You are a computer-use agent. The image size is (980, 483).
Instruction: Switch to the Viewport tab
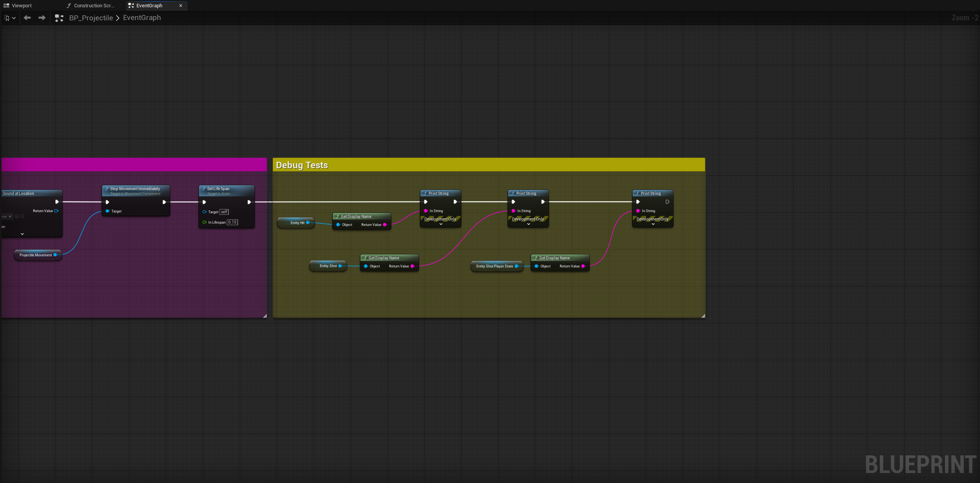(18, 5)
